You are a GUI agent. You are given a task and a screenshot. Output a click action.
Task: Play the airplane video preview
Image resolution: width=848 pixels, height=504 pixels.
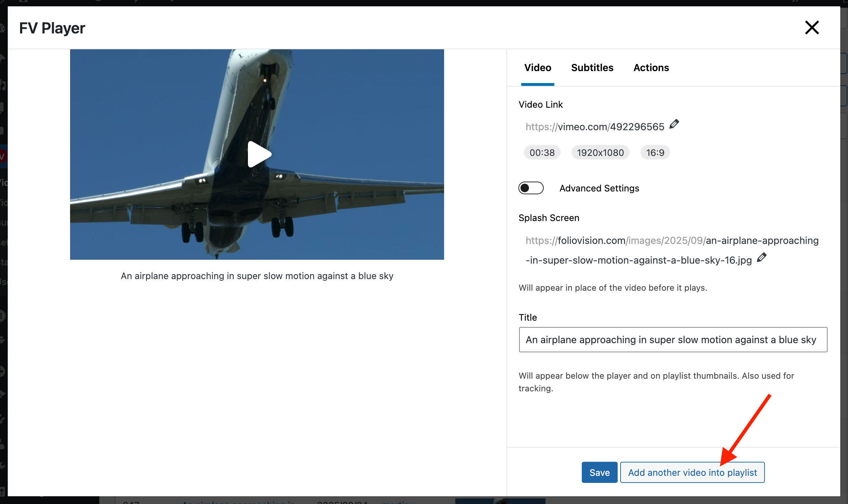[x=260, y=154]
